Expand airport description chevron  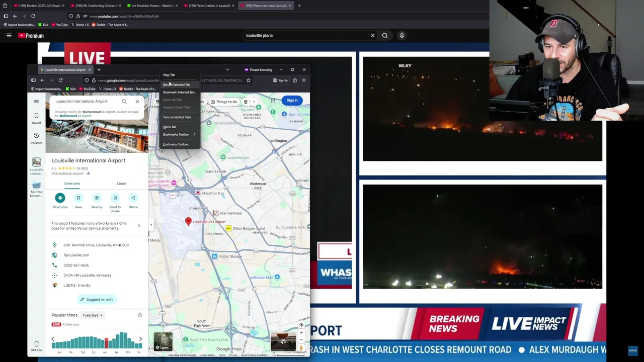pyautogui.click(x=139, y=226)
